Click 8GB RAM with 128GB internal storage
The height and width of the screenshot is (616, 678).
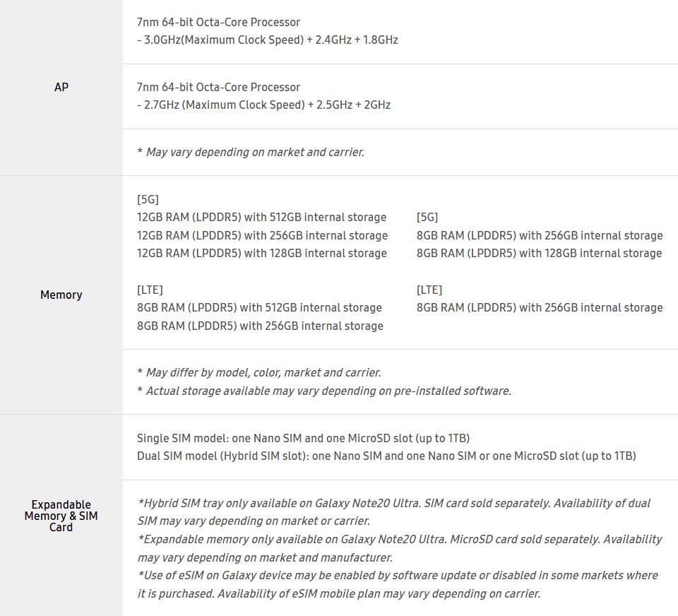pos(539,254)
